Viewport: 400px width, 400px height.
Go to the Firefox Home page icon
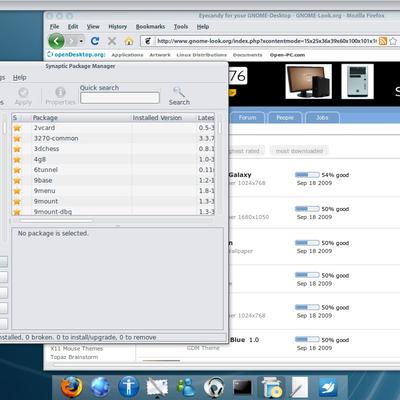point(129,41)
